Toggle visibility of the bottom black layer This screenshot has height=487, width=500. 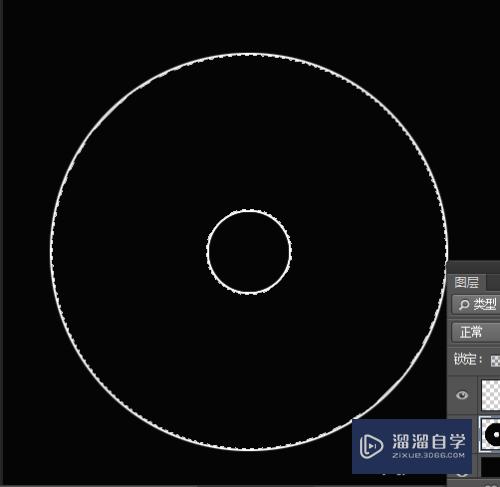(462, 474)
